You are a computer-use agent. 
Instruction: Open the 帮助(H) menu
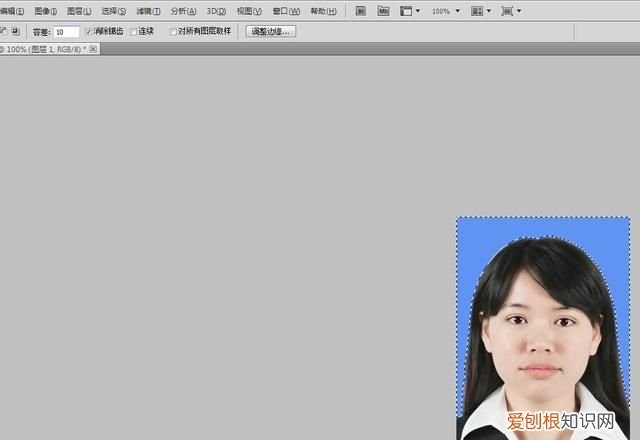coord(324,11)
